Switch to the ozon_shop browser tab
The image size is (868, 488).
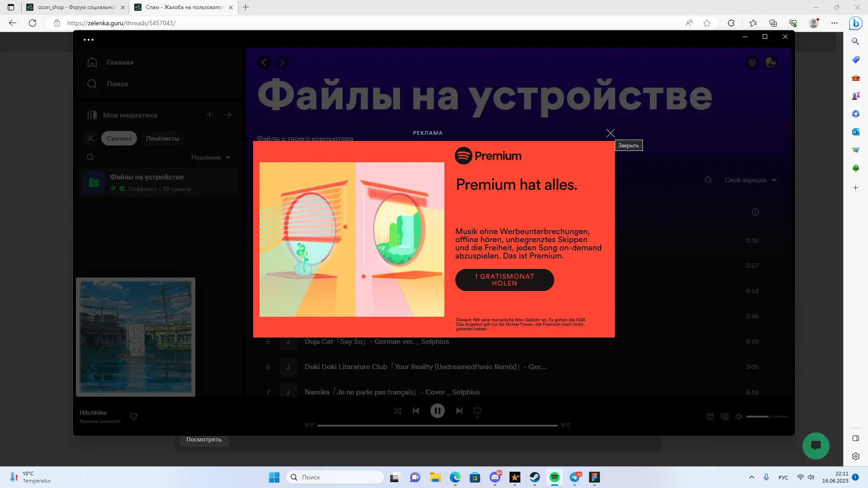coord(75,7)
